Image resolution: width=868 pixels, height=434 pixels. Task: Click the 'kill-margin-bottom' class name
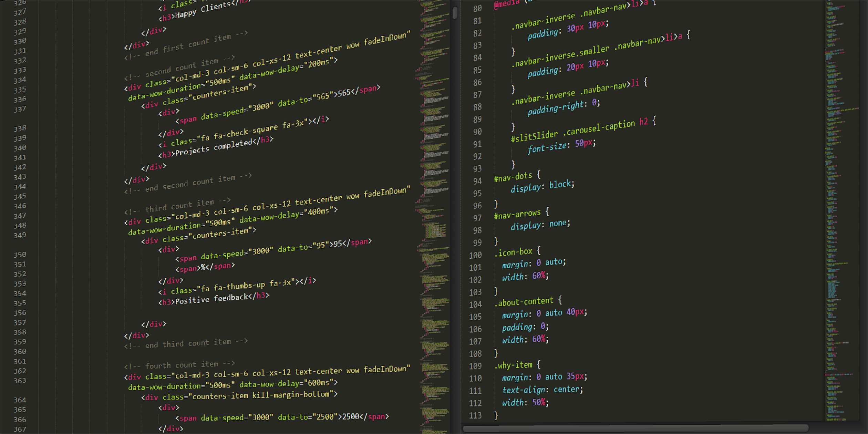click(x=291, y=395)
